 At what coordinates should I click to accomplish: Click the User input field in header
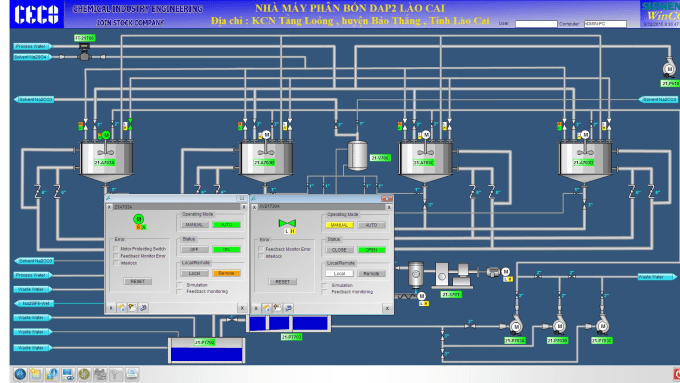click(536, 24)
